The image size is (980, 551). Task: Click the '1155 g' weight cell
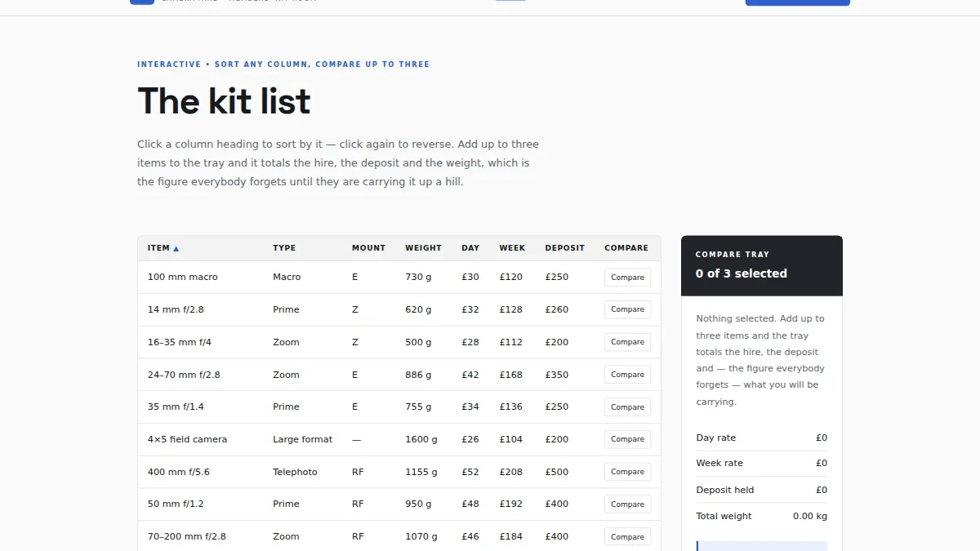(x=421, y=472)
